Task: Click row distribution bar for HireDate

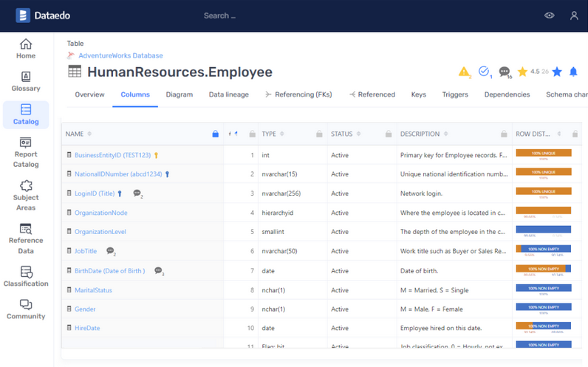Action: pyautogui.click(x=544, y=326)
